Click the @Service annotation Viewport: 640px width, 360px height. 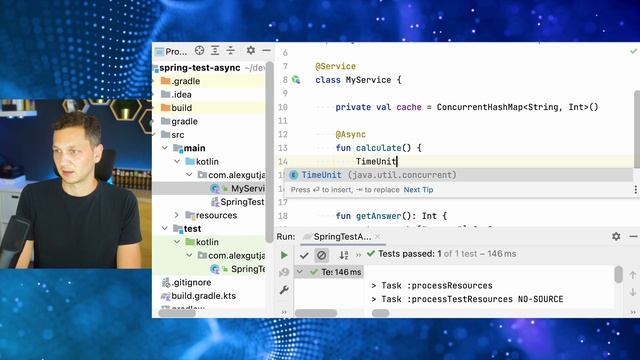pyautogui.click(x=335, y=66)
